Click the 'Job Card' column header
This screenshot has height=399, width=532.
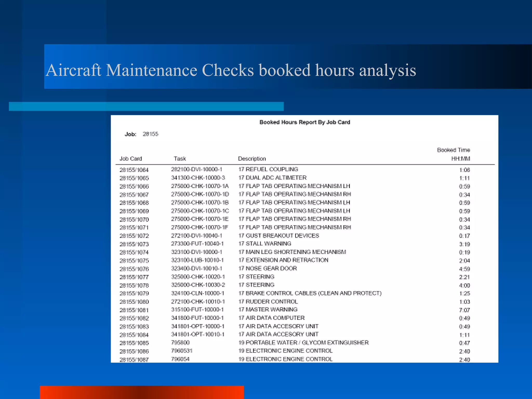131,159
